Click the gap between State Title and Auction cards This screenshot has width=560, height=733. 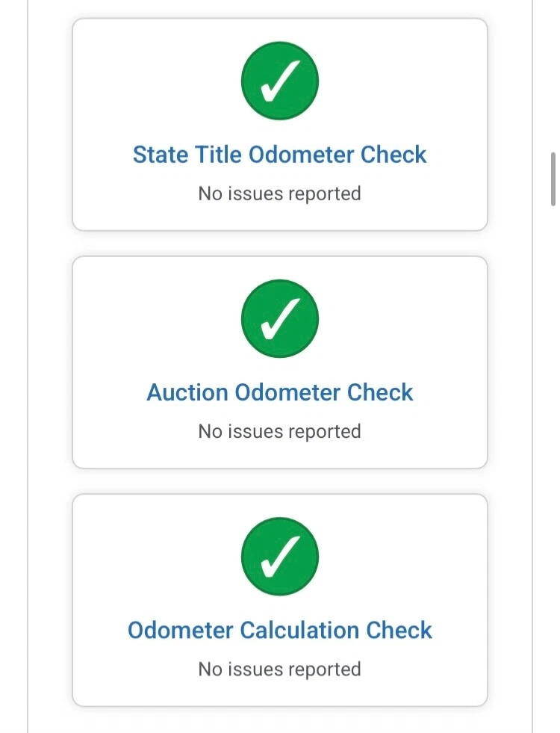280,244
